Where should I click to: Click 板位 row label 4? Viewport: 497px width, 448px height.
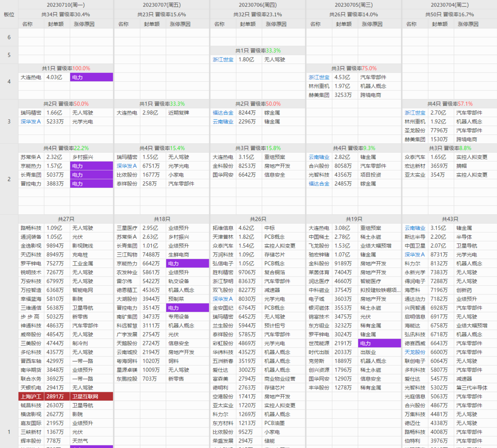click(x=9, y=82)
